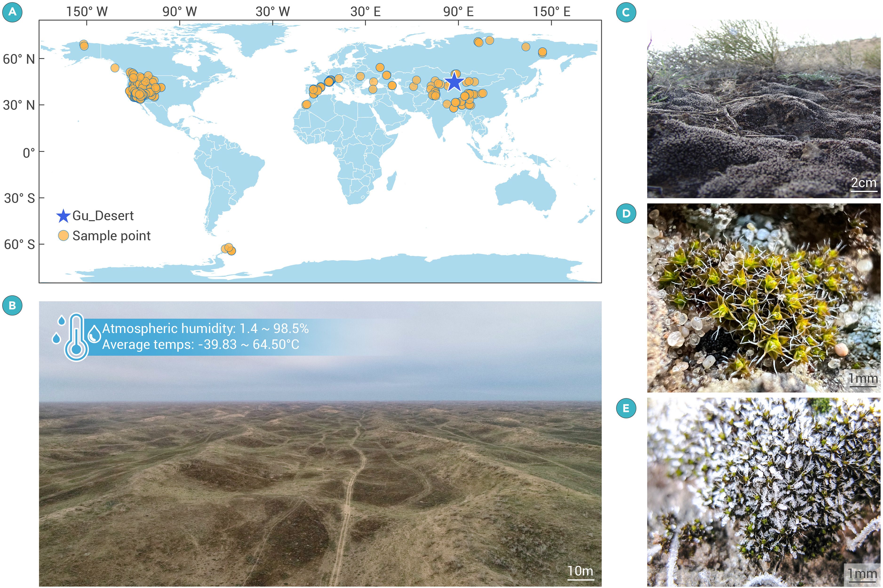Click the 60° N latitude label
The height and width of the screenshot is (588, 883).
pyautogui.click(x=19, y=59)
